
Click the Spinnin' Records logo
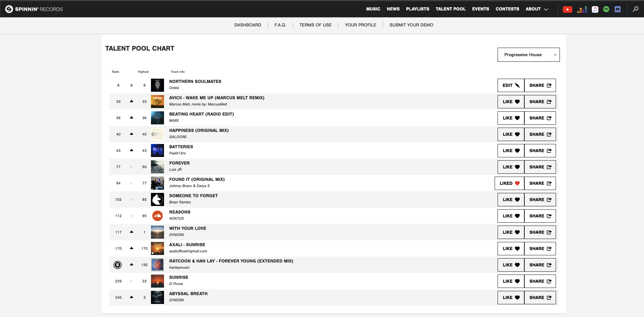(34, 9)
